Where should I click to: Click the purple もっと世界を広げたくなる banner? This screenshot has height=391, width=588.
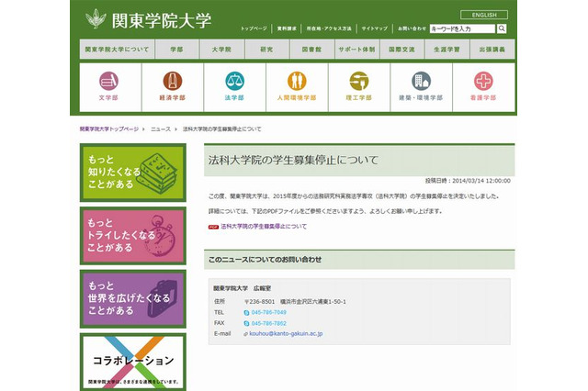tap(132, 298)
